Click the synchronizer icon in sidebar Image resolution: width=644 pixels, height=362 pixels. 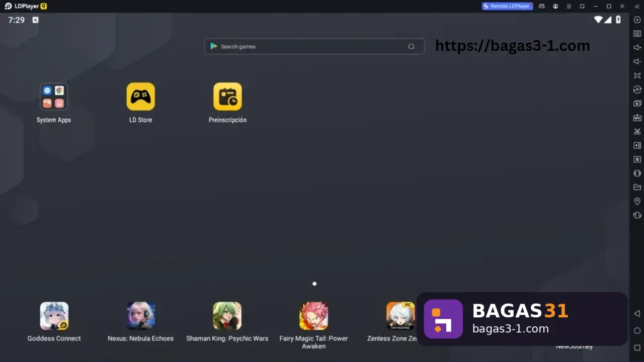click(637, 159)
